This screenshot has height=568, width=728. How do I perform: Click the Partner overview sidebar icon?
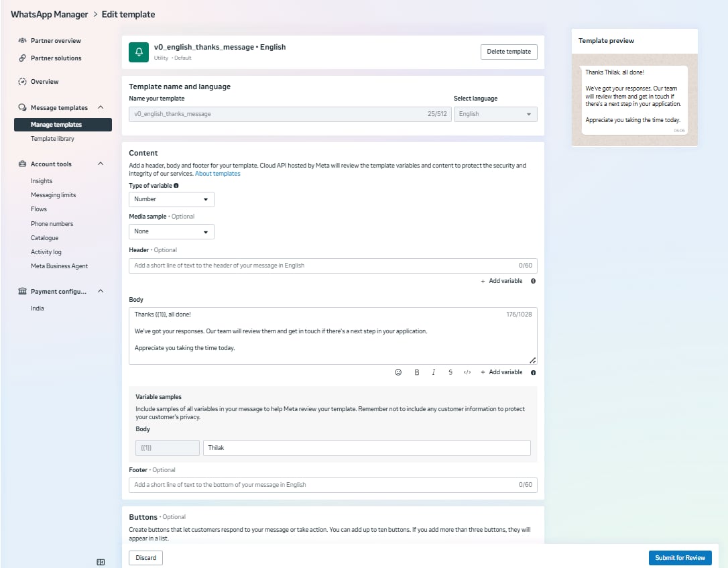click(22, 40)
